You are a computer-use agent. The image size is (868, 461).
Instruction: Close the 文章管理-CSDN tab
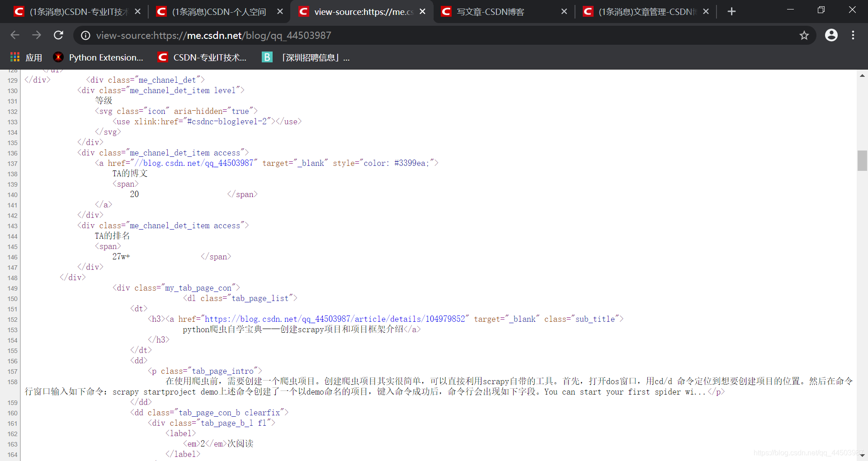706,12
